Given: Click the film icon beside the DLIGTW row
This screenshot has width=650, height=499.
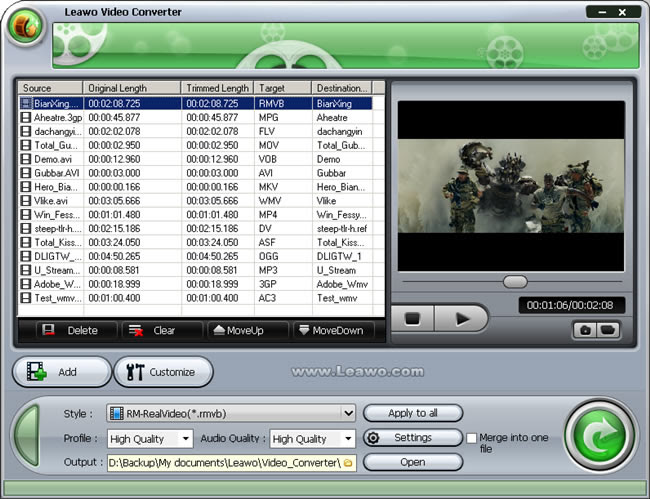Looking at the screenshot, I should [x=26, y=257].
